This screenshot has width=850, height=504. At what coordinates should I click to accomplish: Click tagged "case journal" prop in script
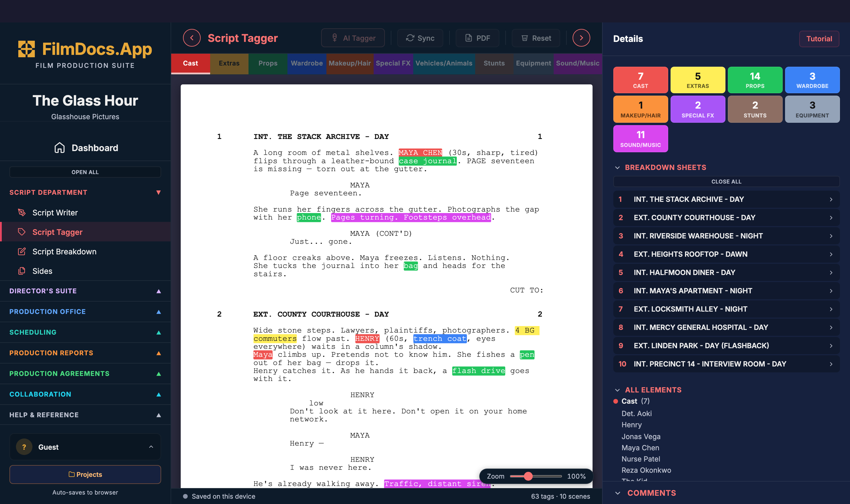[428, 161]
